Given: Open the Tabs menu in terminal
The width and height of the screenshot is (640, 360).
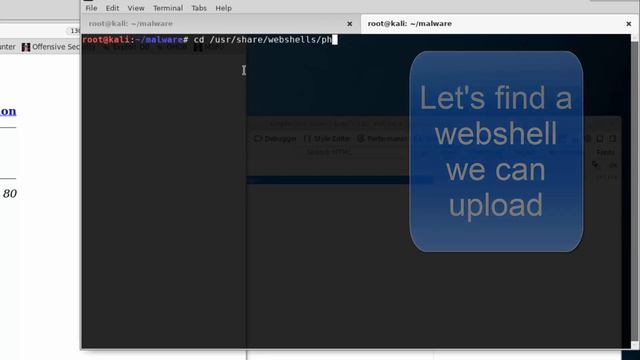Looking at the screenshot, I should (199, 8).
